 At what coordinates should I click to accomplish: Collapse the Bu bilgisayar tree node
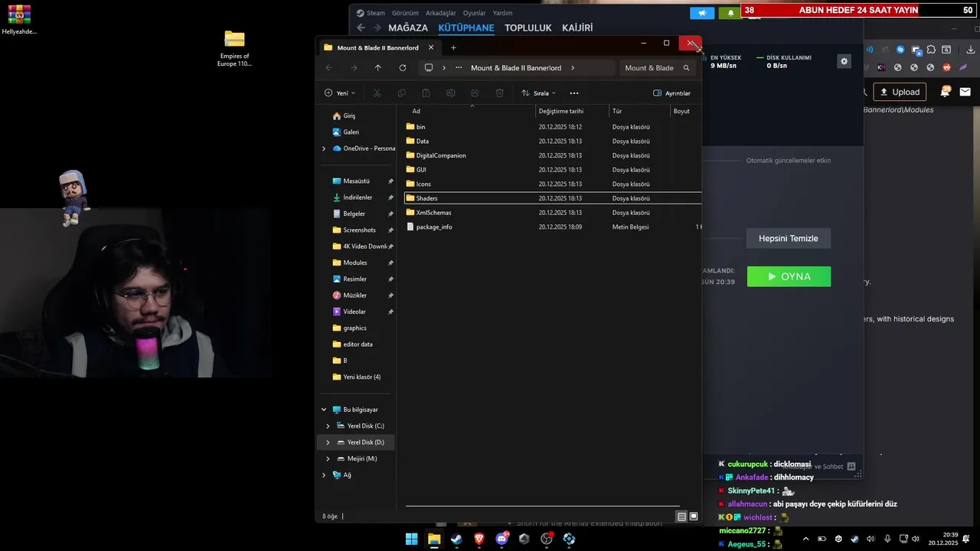click(324, 409)
